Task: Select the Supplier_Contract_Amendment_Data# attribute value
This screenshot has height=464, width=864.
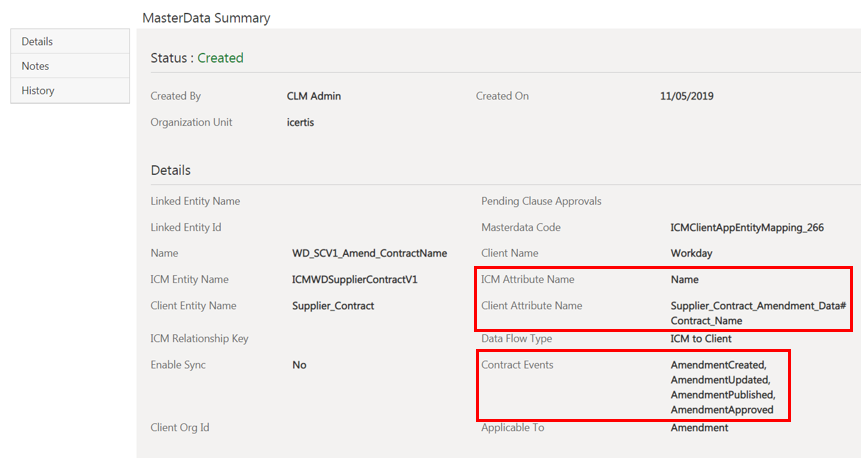Action: click(758, 306)
